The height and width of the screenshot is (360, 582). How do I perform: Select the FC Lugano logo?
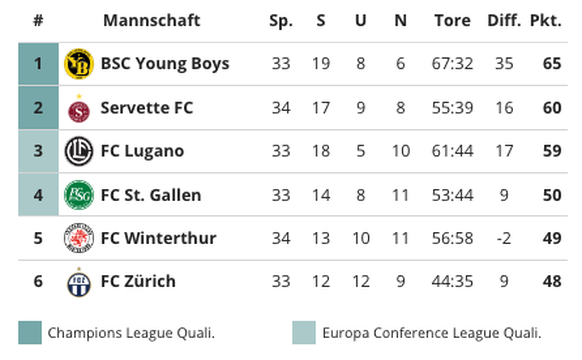[78, 151]
